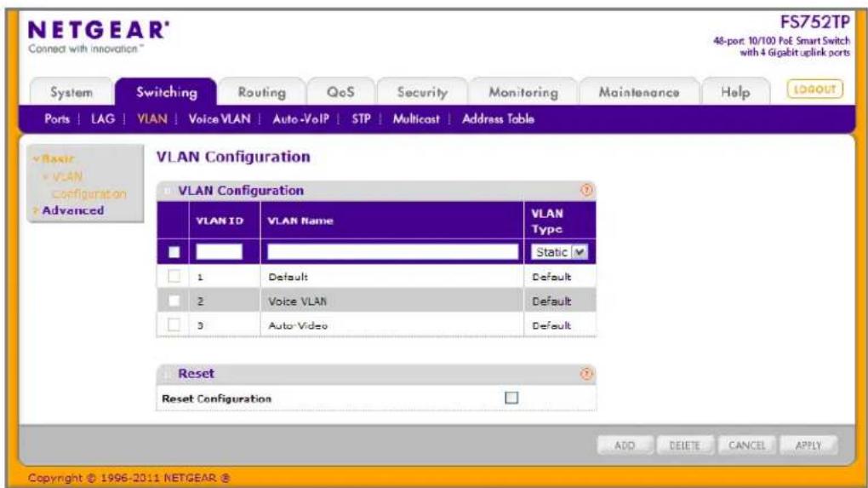Click the FS752TP model label

[x=814, y=22]
